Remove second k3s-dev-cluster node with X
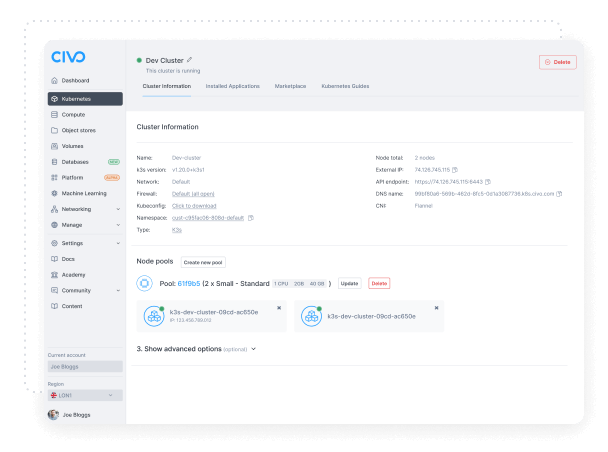This screenshot has width=608, height=452. pyautogui.click(x=436, y=308)
